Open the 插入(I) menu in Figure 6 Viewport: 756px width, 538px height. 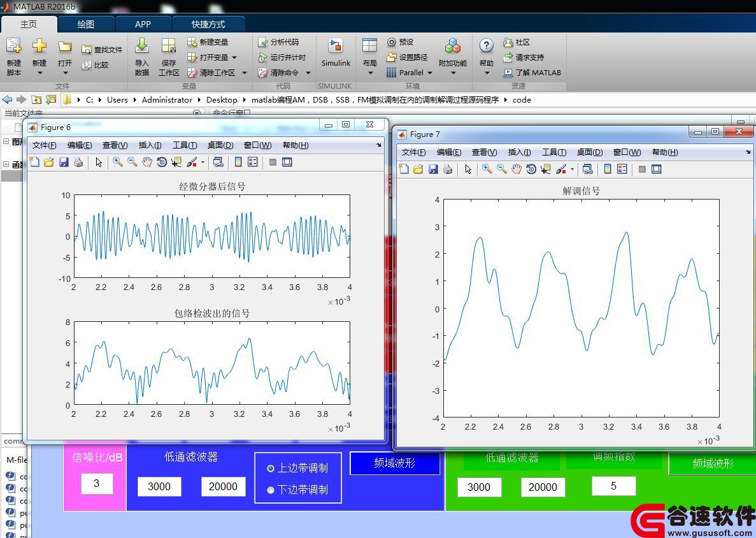150,145
